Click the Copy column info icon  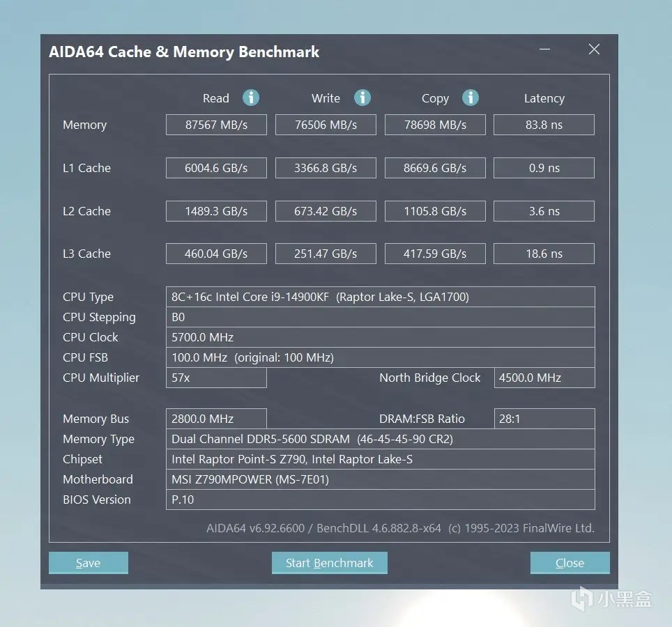point(470,98)
